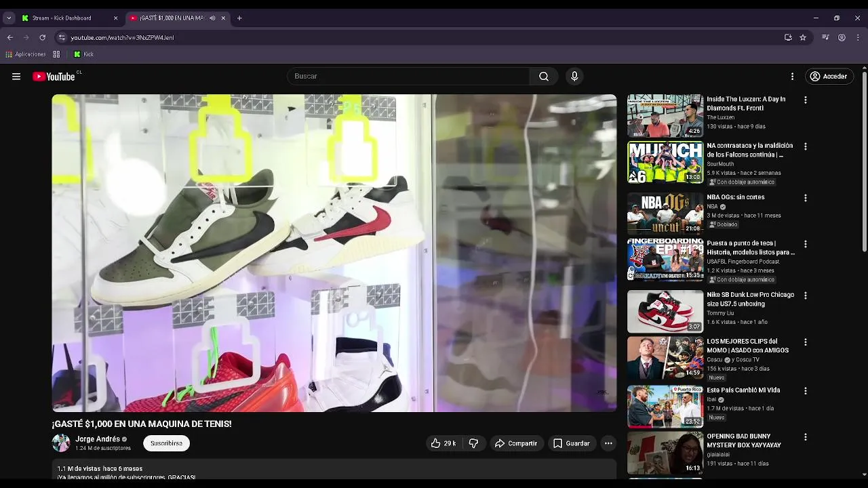This screenshot has height=488, width=868.
Task: Dislike the video with thumbs down
Action: [474, 443]
